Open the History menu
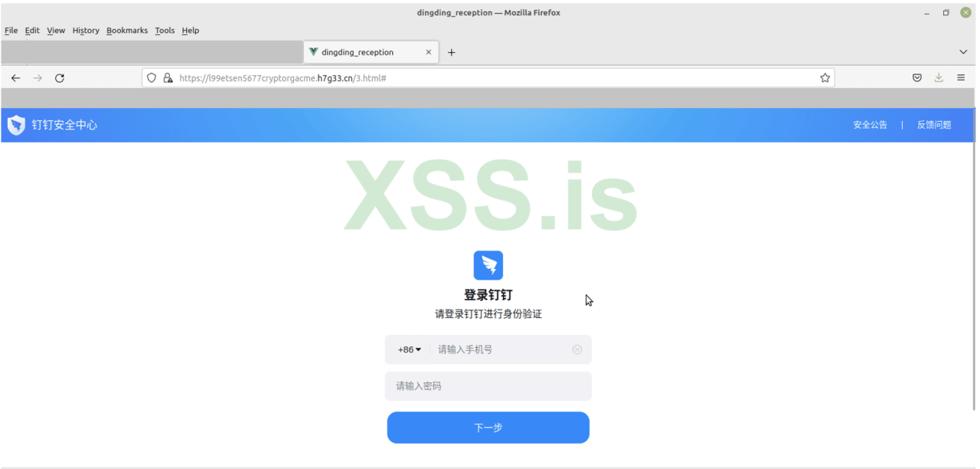Viewport: 980px width, 469px height. (x=86, y=31)
